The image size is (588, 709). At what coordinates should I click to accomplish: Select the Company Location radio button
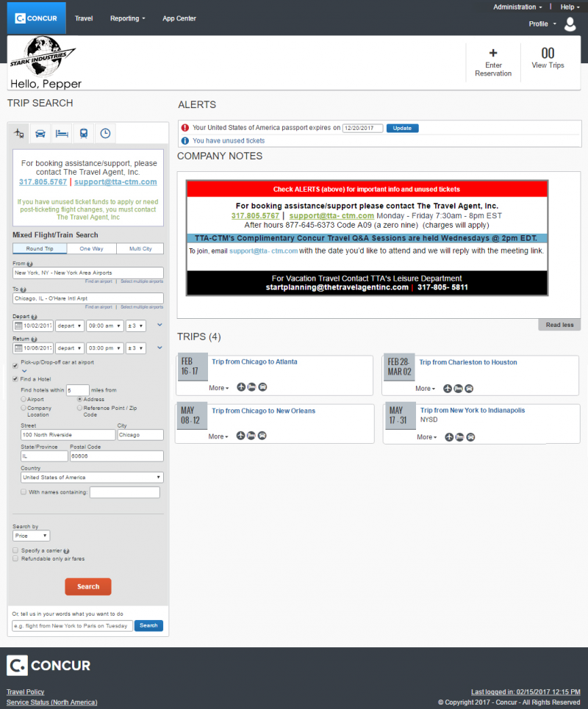(24, 408)
